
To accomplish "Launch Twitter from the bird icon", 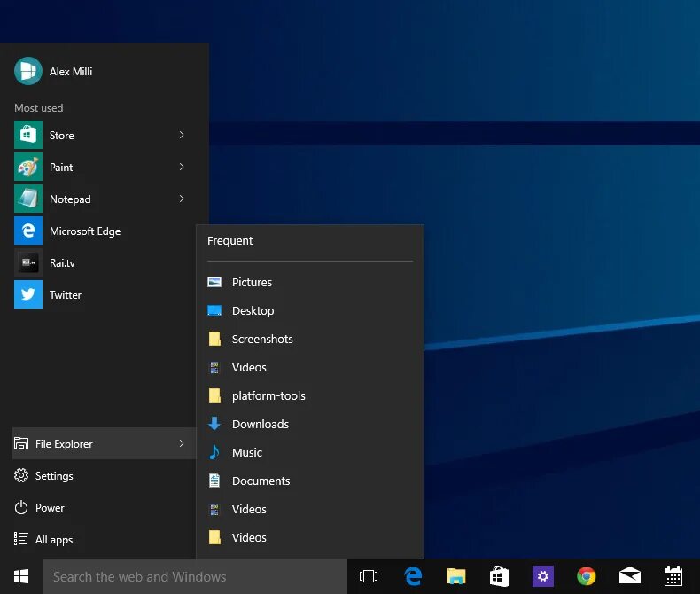I will pos(28,294).
